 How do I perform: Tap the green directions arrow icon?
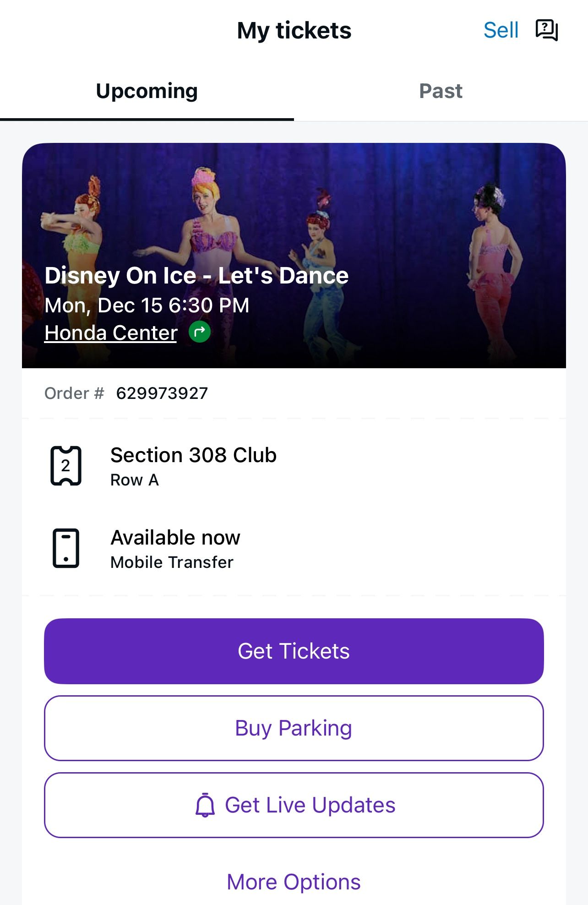coord(200,332)
